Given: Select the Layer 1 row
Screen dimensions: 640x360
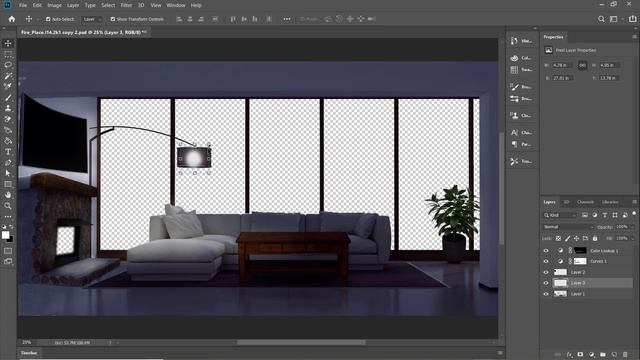Looking at the screenshot, I should (x=587, y=294).
